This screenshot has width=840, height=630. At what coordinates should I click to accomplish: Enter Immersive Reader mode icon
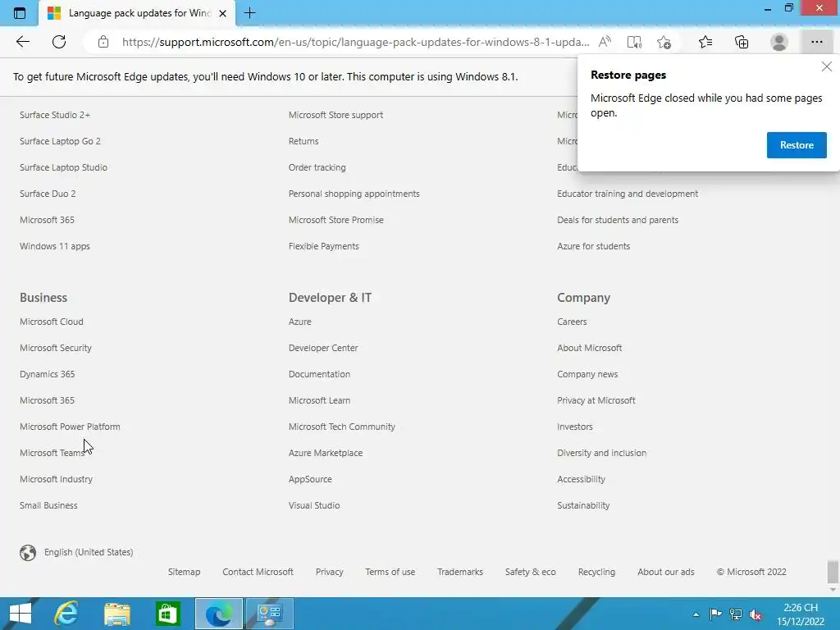[634, 42]
